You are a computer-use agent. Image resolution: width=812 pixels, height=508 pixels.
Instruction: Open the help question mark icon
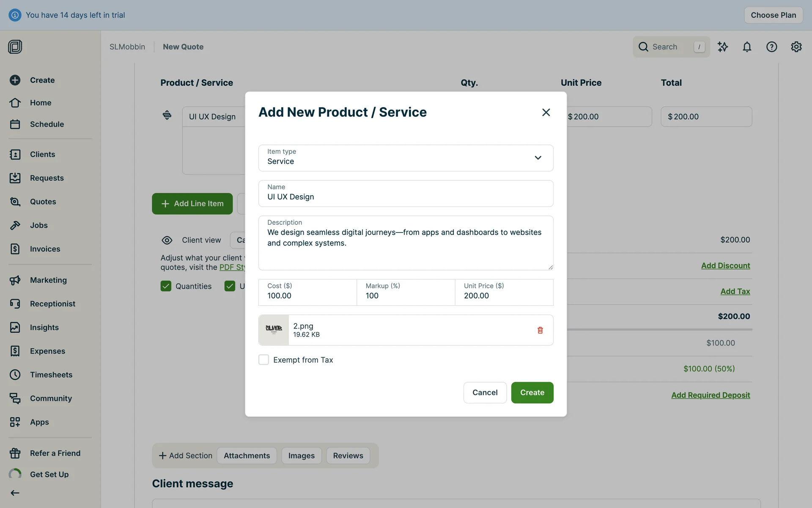click(x=771, y=47)
